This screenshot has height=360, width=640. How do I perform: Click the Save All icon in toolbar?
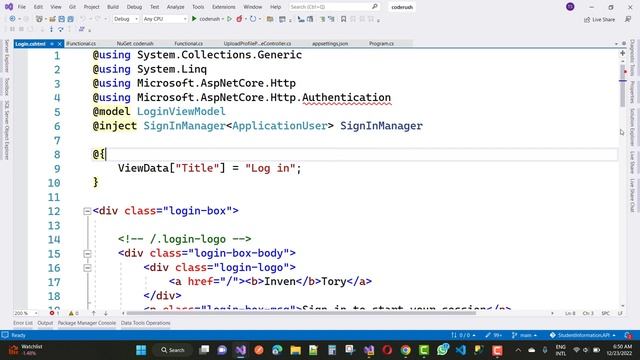71,19
